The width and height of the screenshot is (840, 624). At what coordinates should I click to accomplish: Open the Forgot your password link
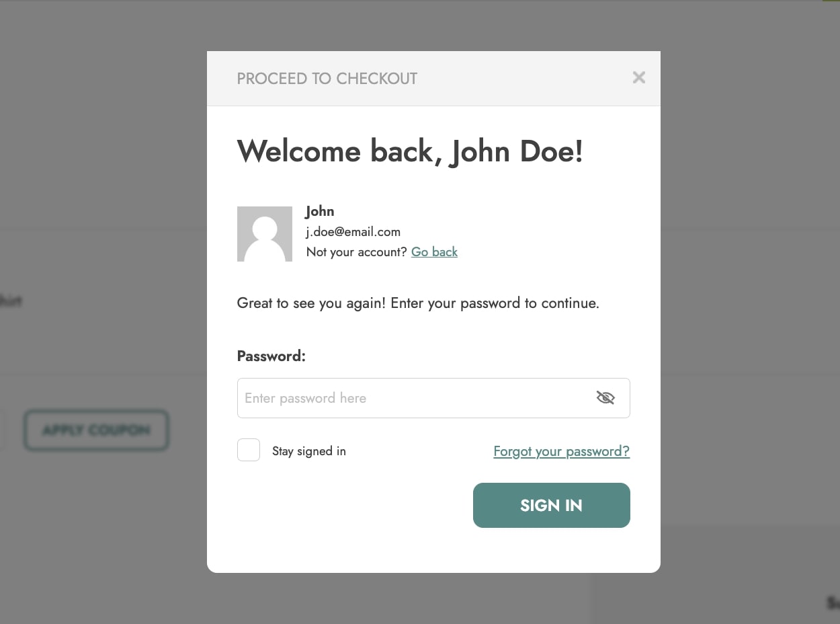561,451
